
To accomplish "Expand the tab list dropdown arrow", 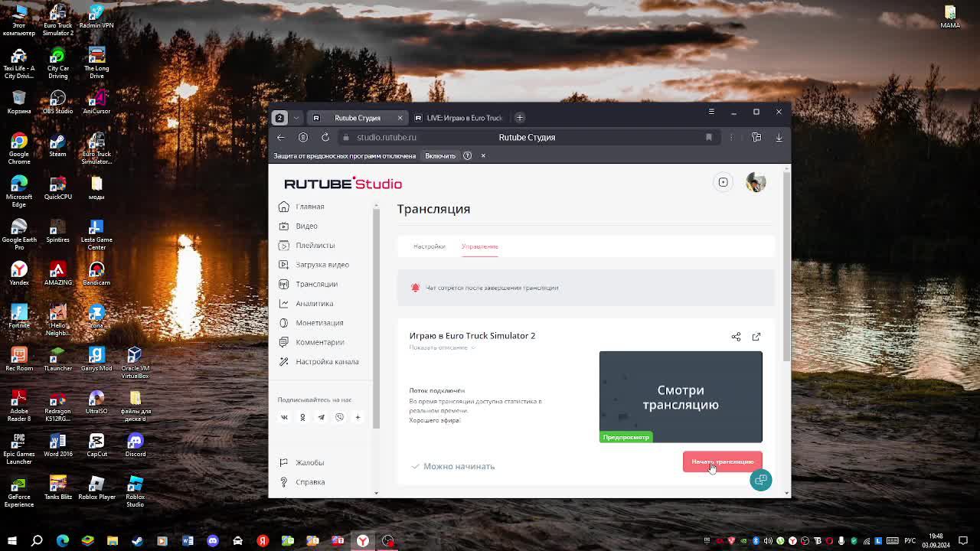I will (x=296, y=118).
